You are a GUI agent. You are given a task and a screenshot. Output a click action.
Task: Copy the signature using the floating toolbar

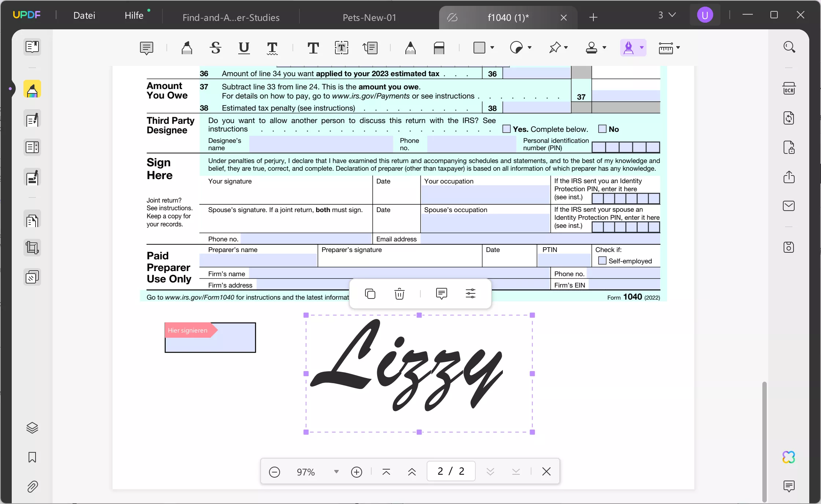pos(370,293)
